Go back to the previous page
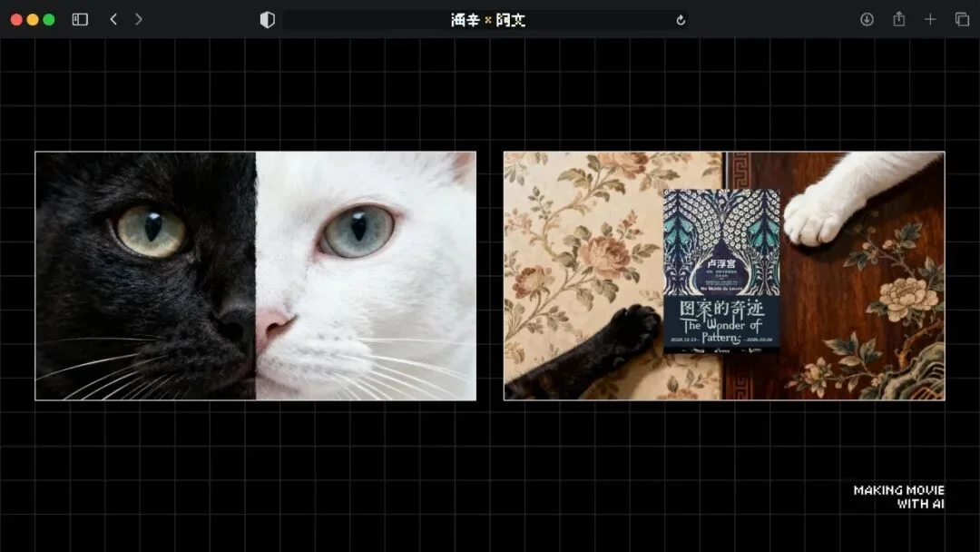Screen dimensions: 980x552 112,18
